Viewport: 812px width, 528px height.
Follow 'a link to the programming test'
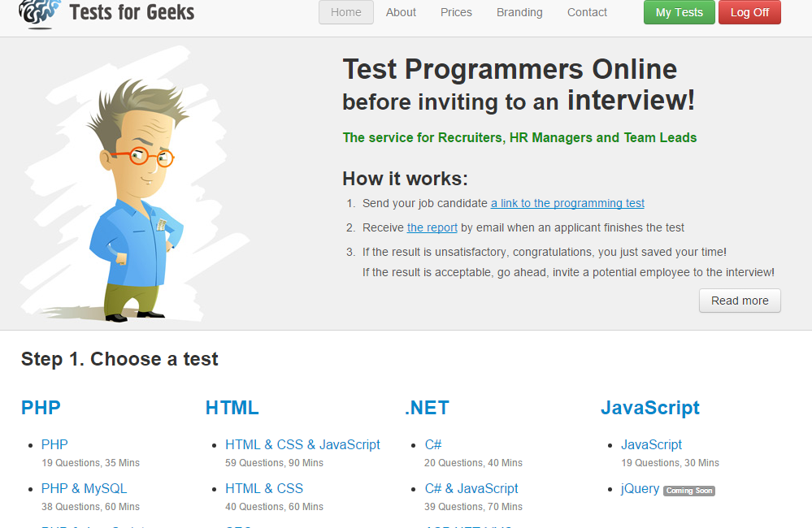[x=567, y=203]
